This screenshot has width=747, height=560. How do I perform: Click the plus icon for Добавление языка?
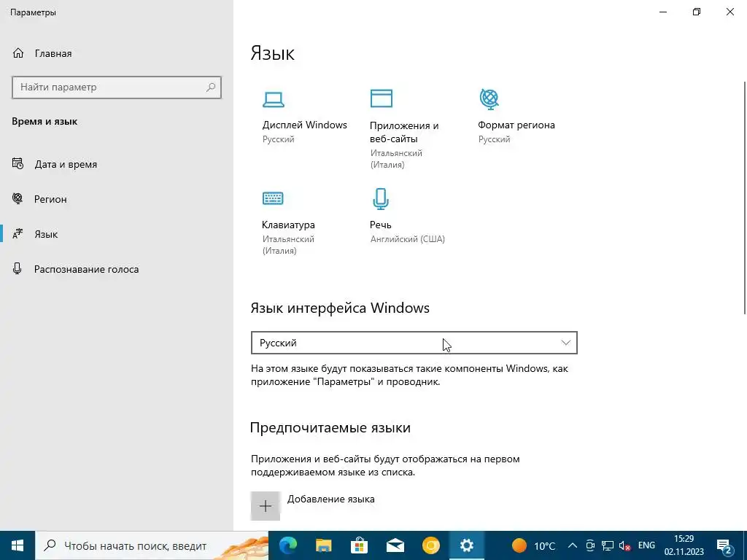266,506
